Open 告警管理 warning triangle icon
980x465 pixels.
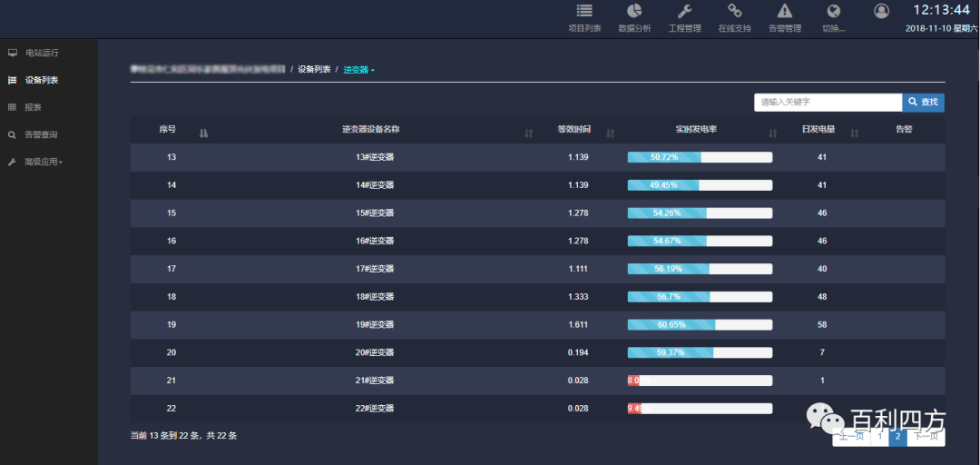785,12
